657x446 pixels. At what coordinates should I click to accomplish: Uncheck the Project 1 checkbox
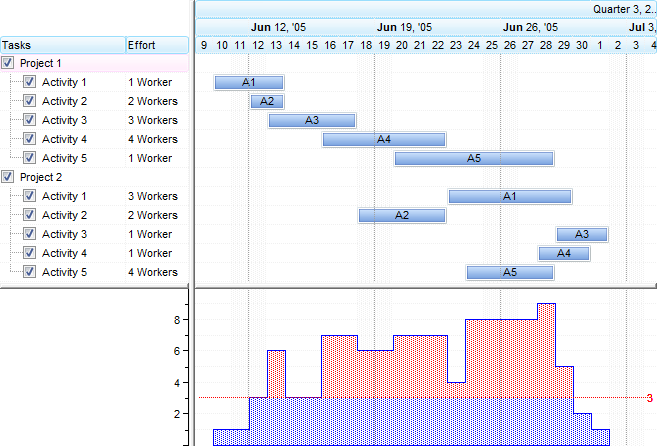tap(9, 63)
